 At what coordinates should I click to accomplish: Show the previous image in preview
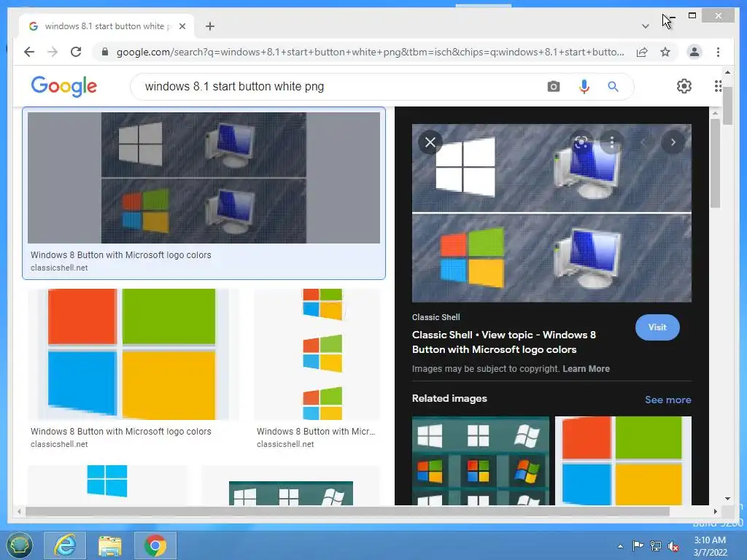coord(642,142)
